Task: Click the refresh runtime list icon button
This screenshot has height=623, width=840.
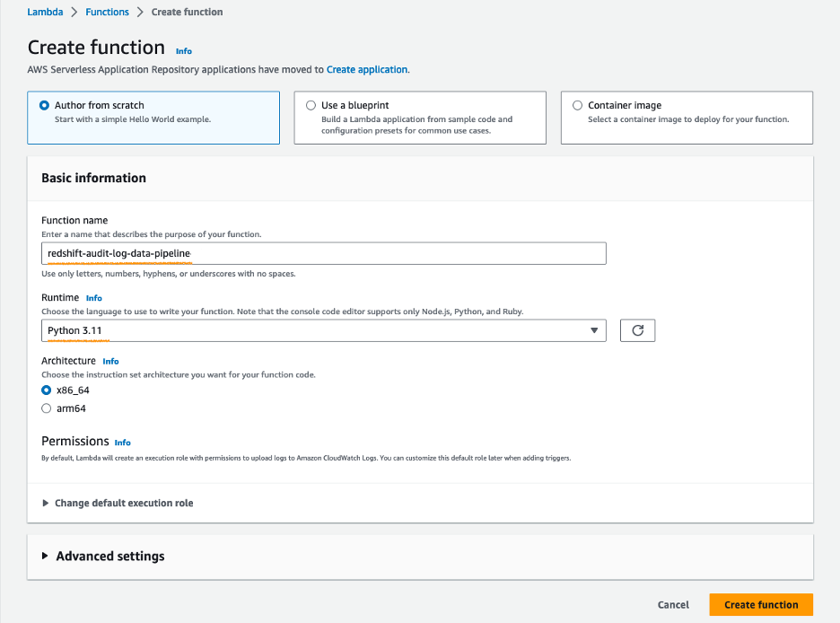Action: (637, 330)
